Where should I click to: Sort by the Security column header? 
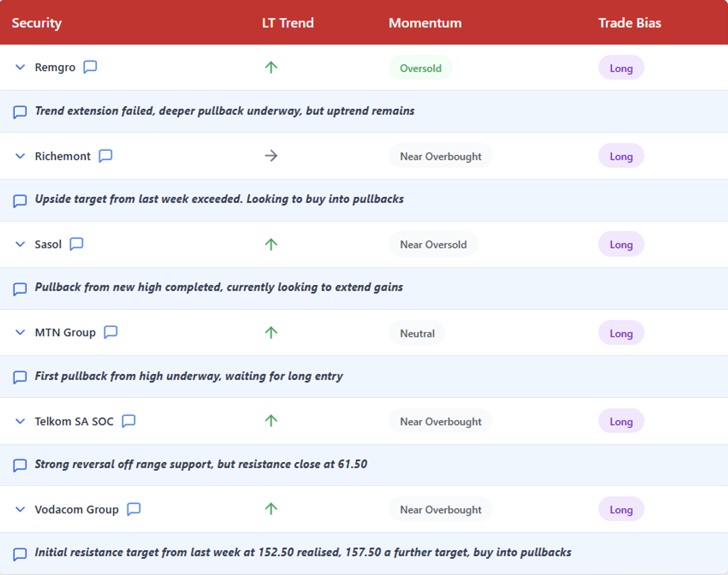point(37,23)
